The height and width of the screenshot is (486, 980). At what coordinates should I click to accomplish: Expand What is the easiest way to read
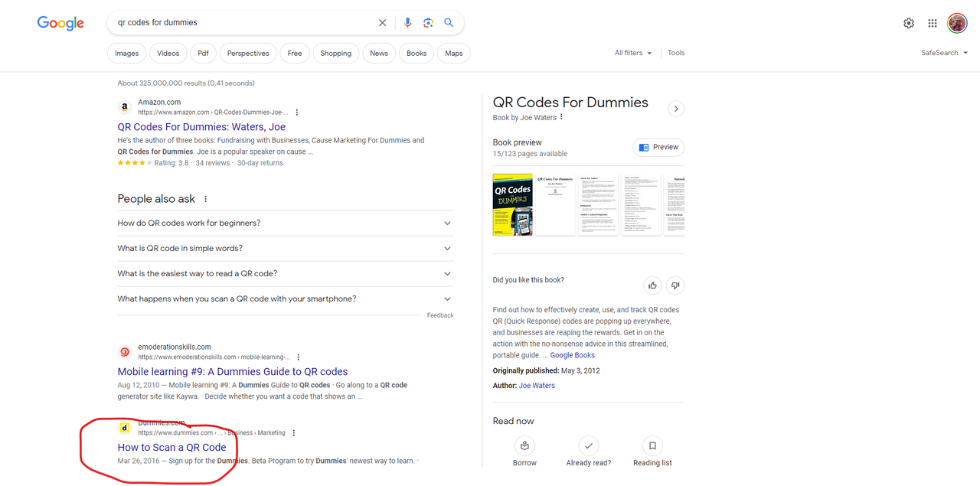click(x=285, y=274)
